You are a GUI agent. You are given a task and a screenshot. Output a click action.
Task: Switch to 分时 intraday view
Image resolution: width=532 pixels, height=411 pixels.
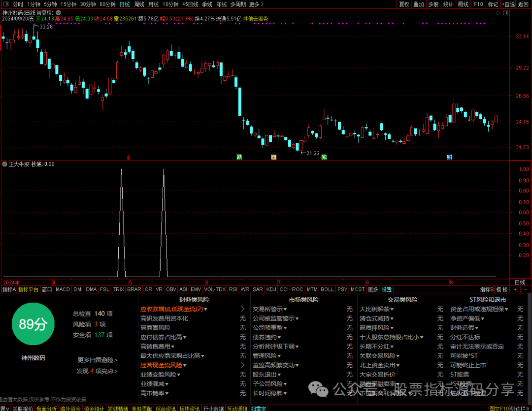point(18,4)
